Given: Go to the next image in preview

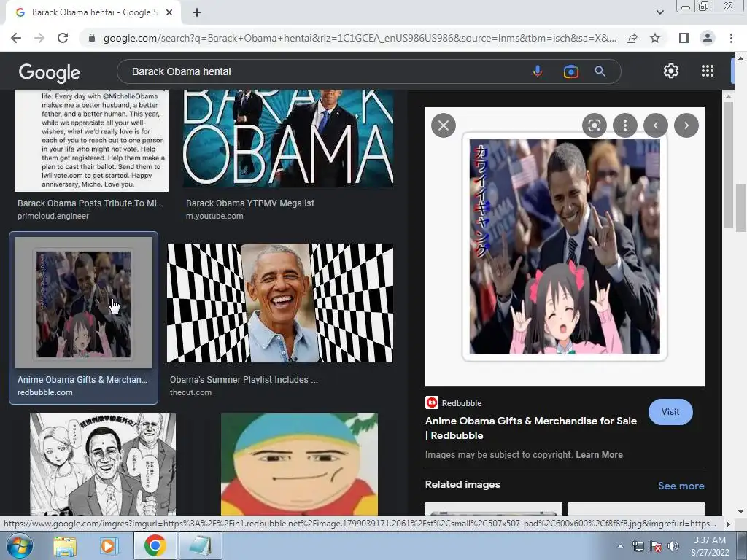Looking at the screenshot, I should pos(686,125).
